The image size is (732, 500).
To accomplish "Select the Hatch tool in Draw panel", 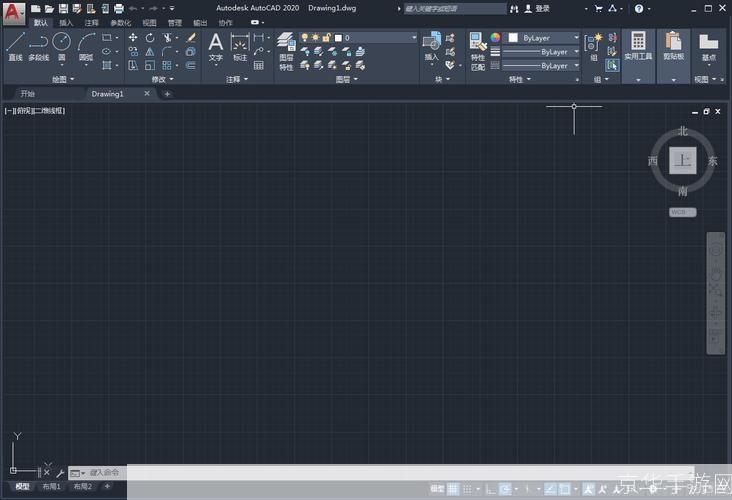I will tap(107, 65).
